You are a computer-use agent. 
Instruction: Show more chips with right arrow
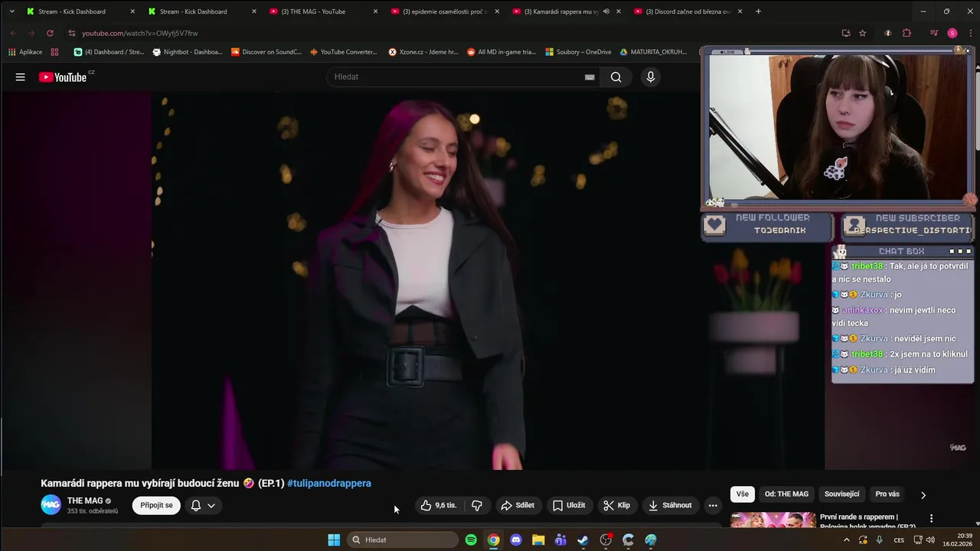[923, 495]
